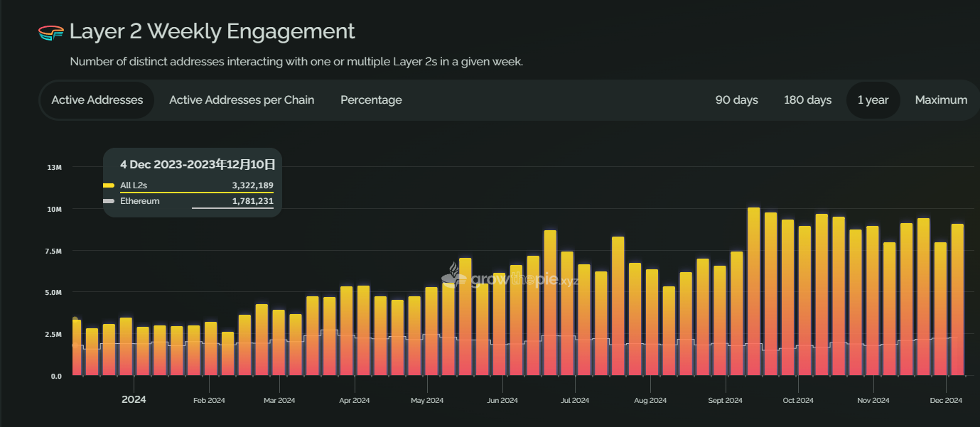Choose the 180 days time range

(x=807, y=100)
